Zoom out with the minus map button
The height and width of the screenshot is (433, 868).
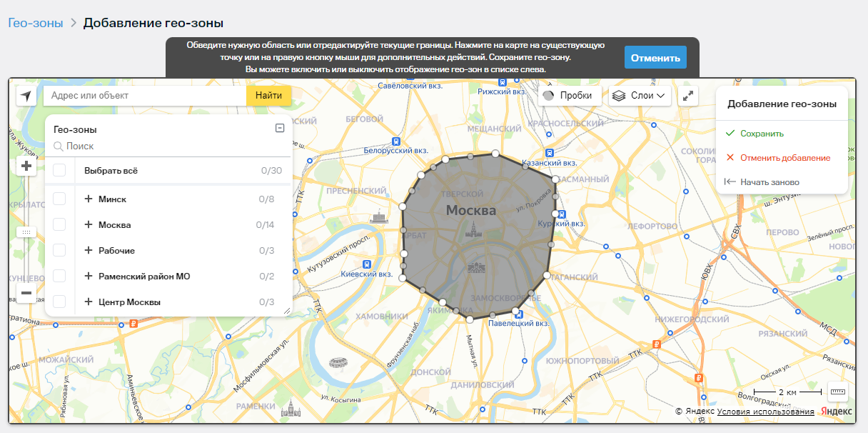(26, 292)
